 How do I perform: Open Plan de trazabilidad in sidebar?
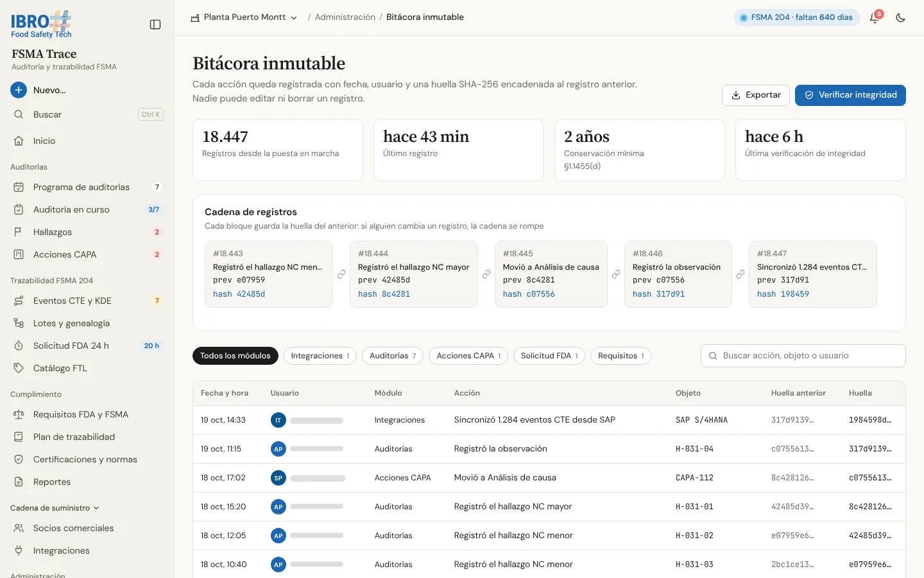(x=87, y=437)
